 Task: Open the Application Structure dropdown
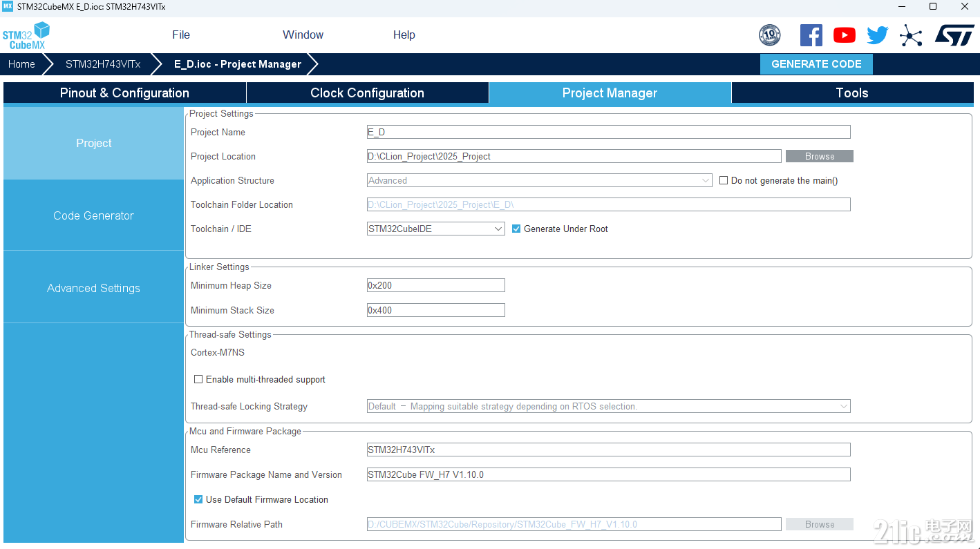[540, 180]
